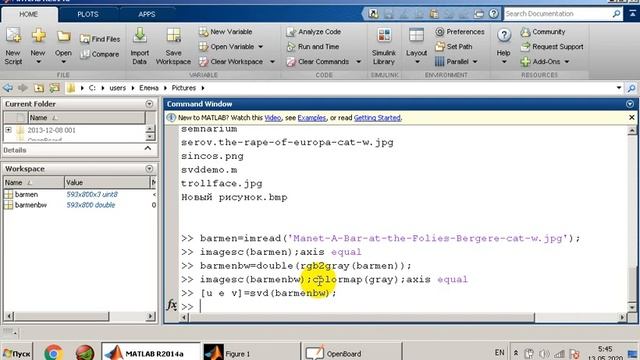Open the Open Variable dropdown

pyautogui.click(x=260, y=47)
